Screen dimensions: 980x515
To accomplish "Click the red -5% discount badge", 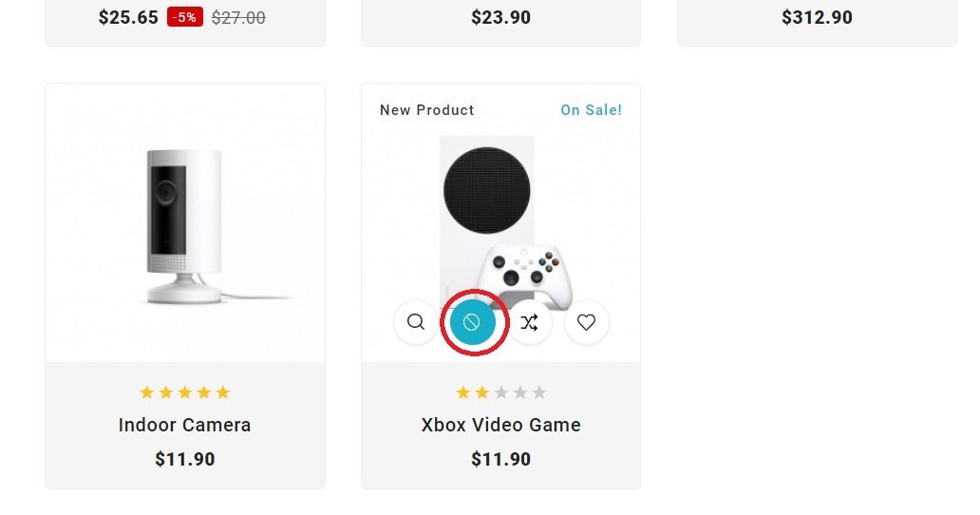I will click(x=185, y=17).
